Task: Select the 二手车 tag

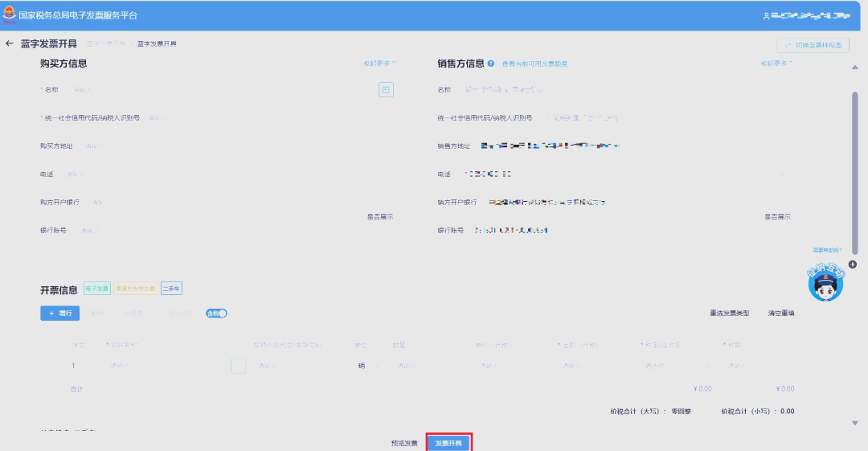Action: (x=171, y=289)
